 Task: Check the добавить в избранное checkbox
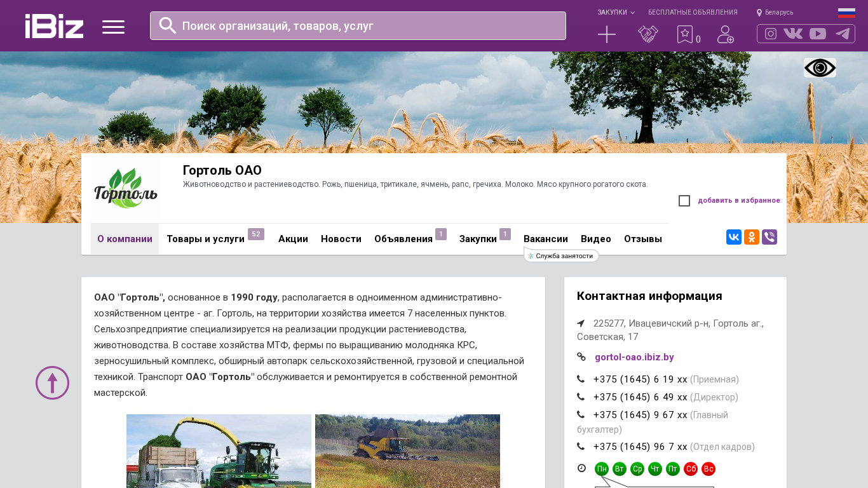684,201
